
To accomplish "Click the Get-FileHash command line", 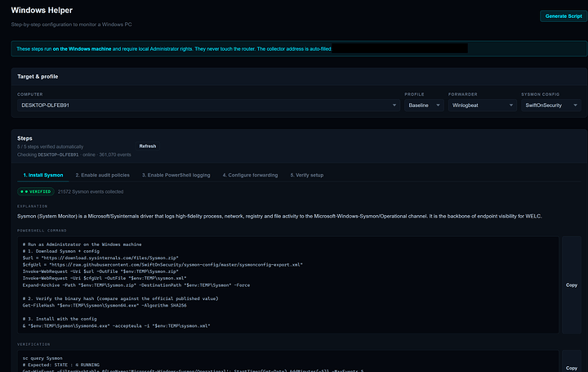I will pyautogui.click(x=105, y=305).
